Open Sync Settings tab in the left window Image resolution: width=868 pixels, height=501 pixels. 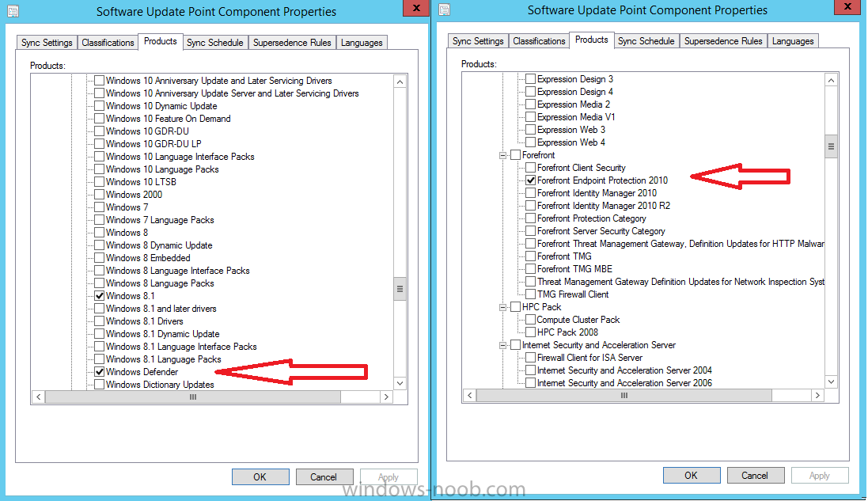[x=47, y=43]
